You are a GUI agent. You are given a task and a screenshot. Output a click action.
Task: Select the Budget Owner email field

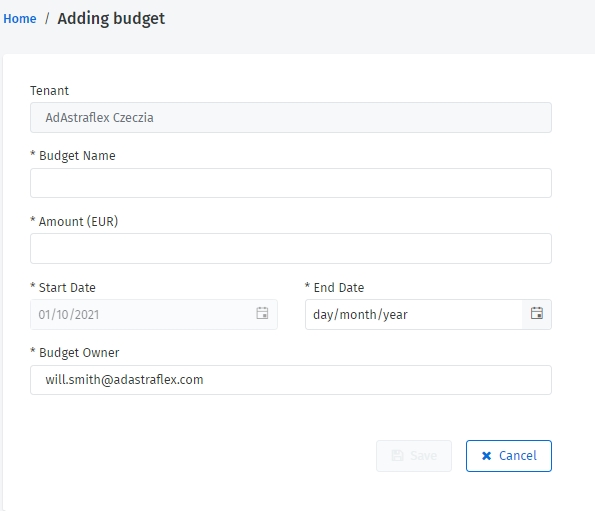tap(291, 380)
